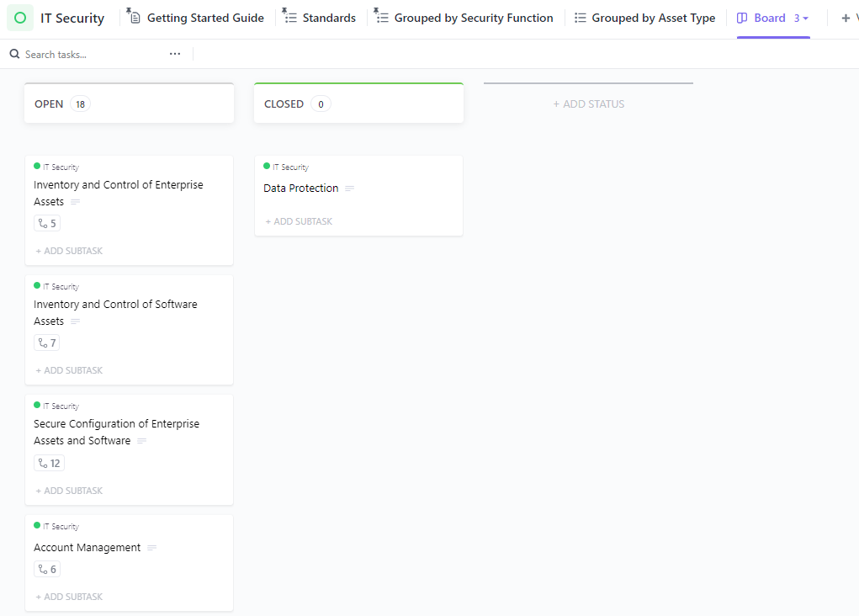Click Add Subtask under Data Protection

(299, 221)
